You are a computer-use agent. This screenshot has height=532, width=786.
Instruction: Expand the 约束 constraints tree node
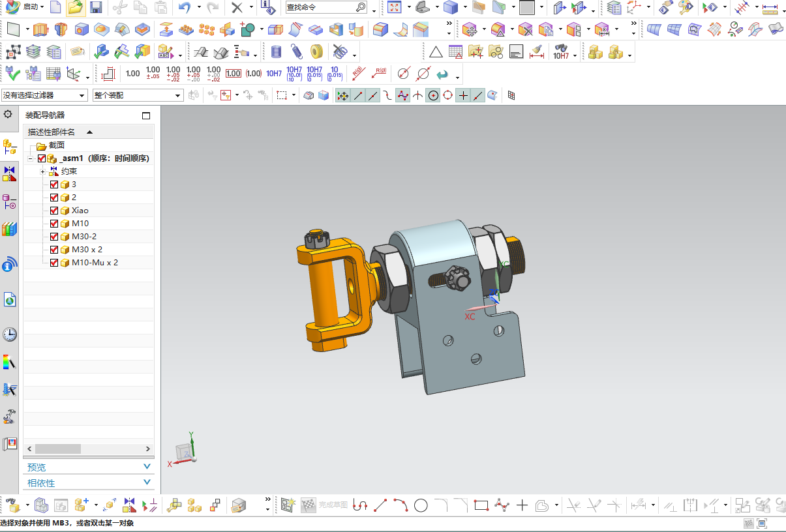click(x=42, y=171)
